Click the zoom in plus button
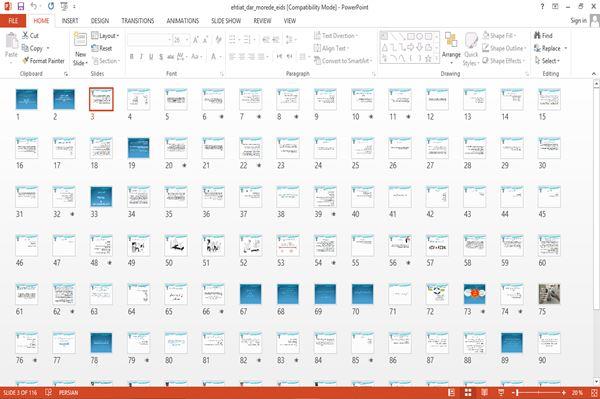 [x=564, y=392]
